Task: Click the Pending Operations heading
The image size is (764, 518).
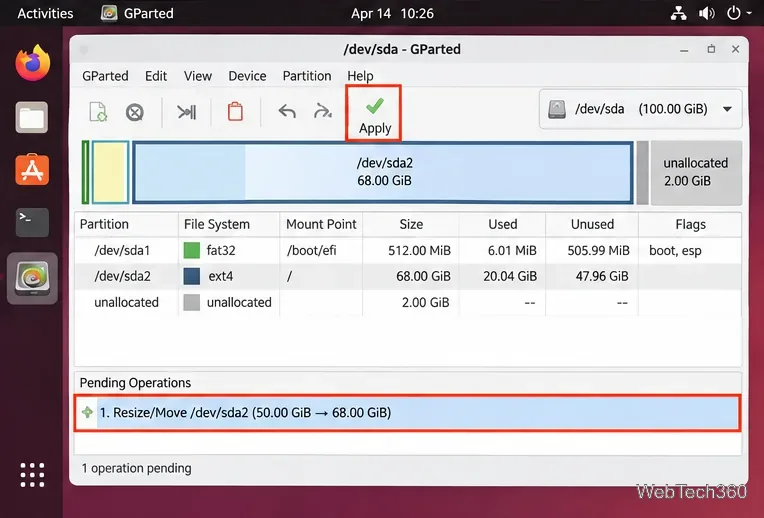Action: pos(135,383)
